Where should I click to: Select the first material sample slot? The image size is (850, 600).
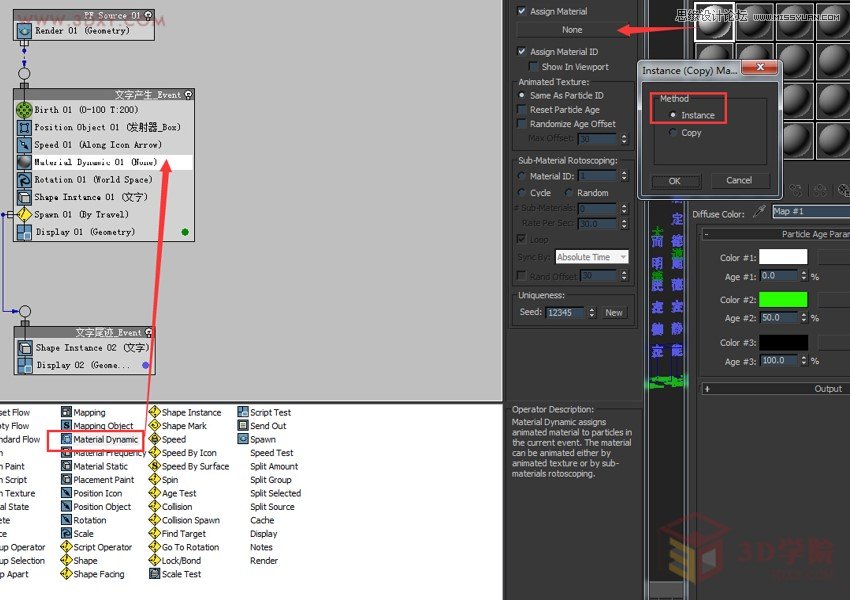[x=714, y=22]
